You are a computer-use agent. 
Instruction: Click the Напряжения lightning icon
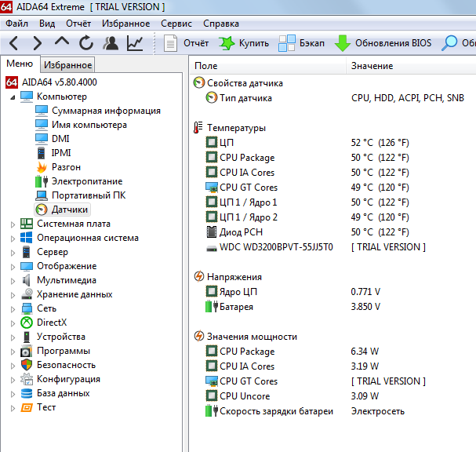click(199, 276)
